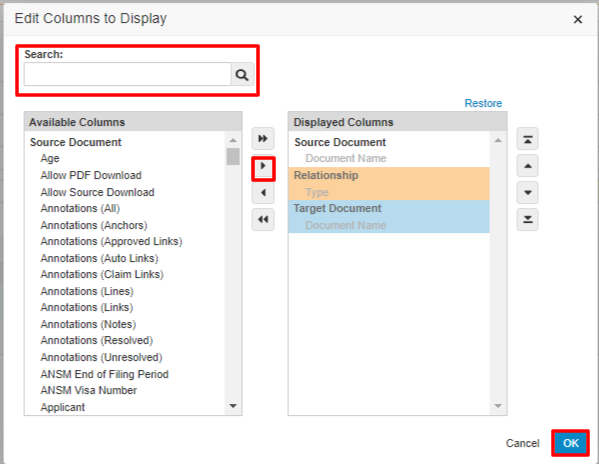Move selected column up one position
The image size is (599, 464).
click(528, 166)
